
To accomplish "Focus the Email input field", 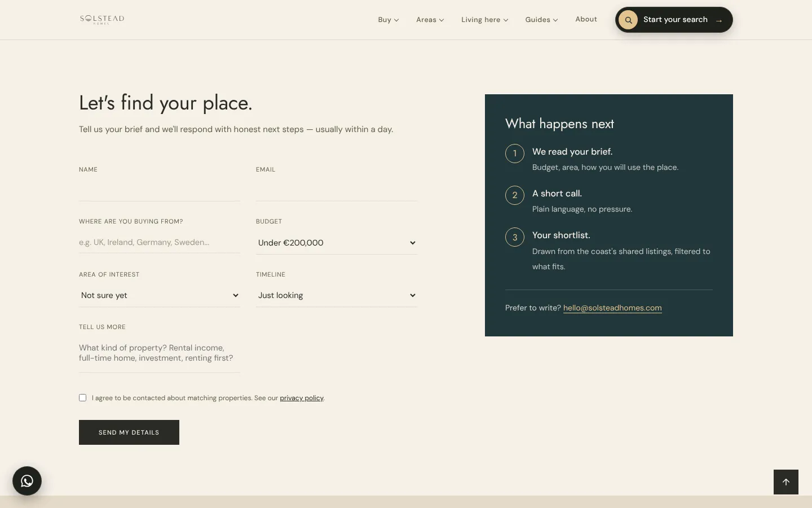I will point(337,190).
